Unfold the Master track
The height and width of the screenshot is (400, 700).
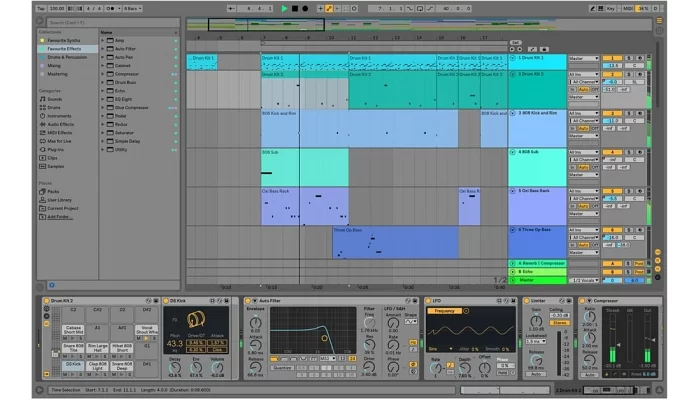512,280
